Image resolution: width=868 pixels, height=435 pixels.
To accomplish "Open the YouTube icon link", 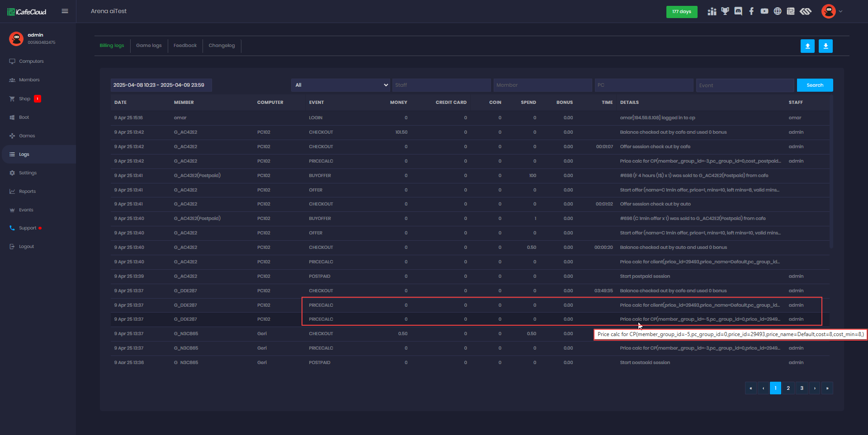I will tap(764, 11).
